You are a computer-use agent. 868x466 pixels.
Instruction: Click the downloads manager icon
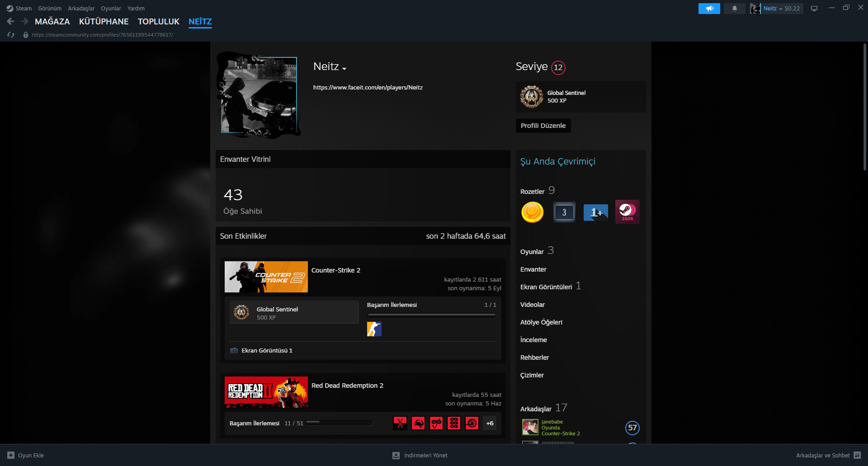click(396, 455)
